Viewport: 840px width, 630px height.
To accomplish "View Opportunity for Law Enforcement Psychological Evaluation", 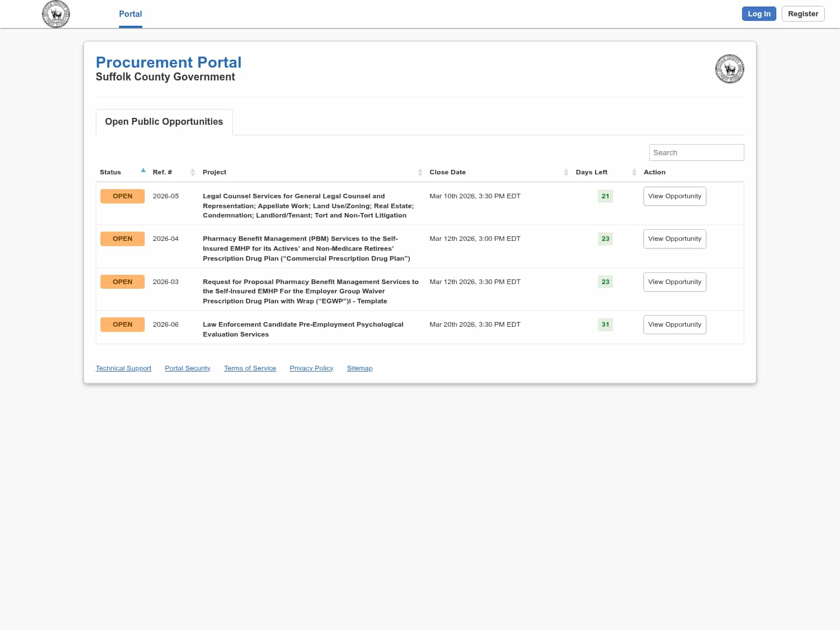I will coord(674,325).
